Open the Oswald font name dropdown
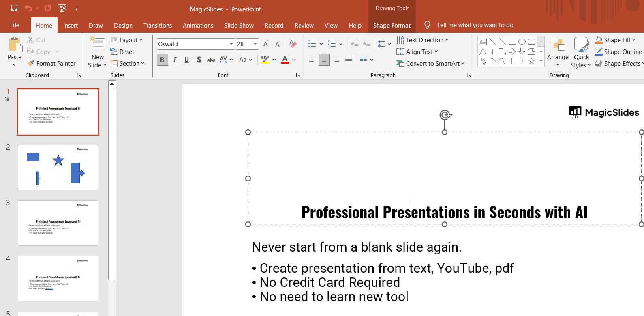Image resolution: width=644 pixels, height=316 pixels. tap(231, 44)
